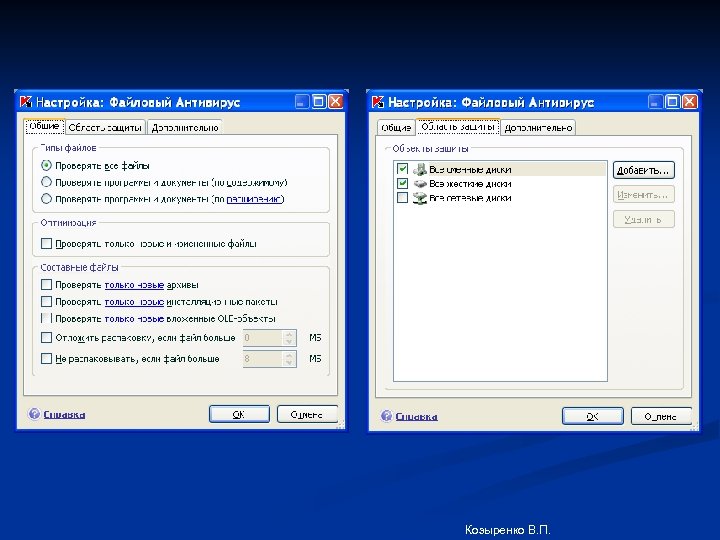Click Отмена button in left window
This screenshot has height=540, width=720.
307,414
